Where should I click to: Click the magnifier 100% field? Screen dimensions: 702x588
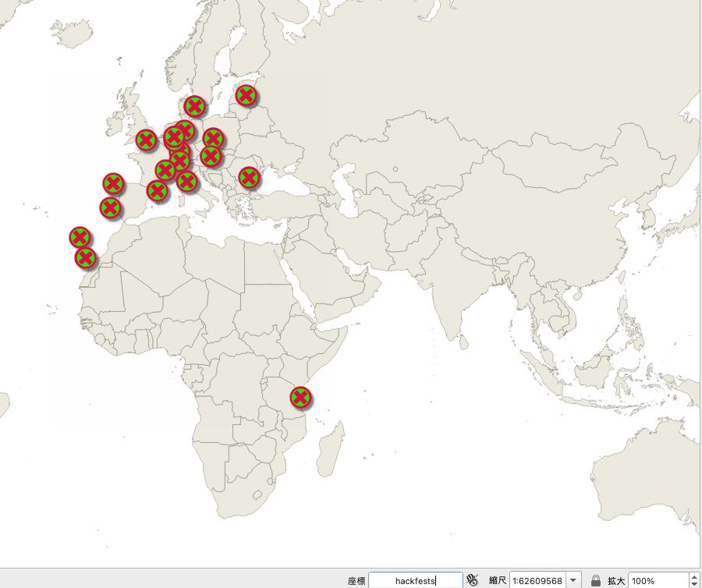pos(658,580)
